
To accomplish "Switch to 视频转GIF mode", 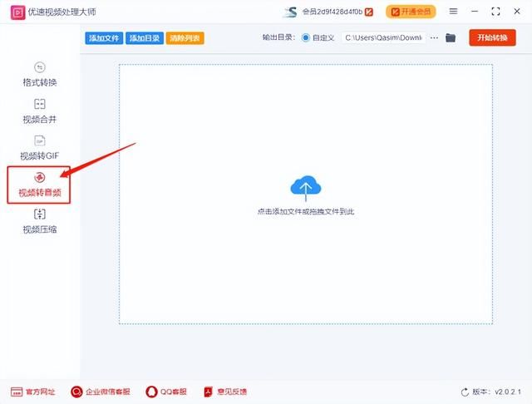I will point(40,148).
